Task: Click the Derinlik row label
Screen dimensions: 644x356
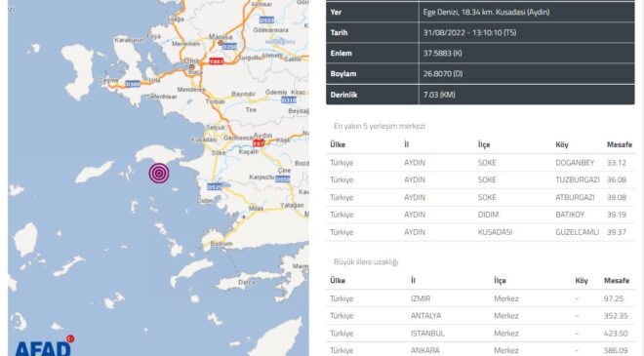Action: (343, 95)
